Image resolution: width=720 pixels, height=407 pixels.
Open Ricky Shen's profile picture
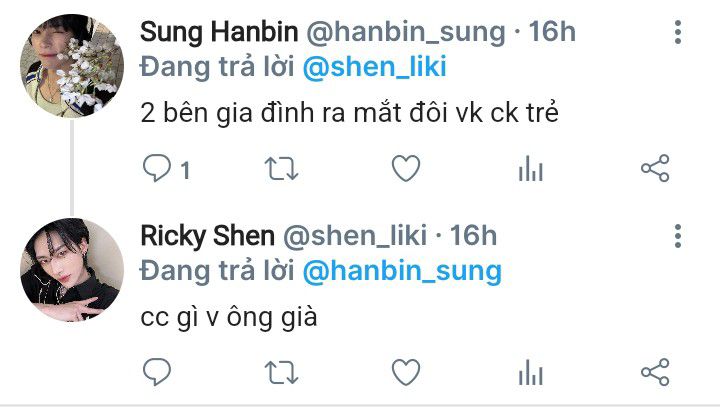pos(72,270)
